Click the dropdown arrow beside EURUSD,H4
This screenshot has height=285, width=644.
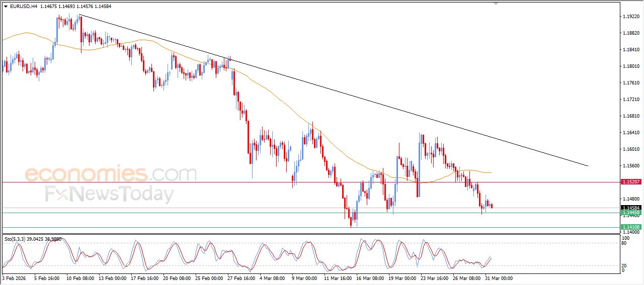6,7
